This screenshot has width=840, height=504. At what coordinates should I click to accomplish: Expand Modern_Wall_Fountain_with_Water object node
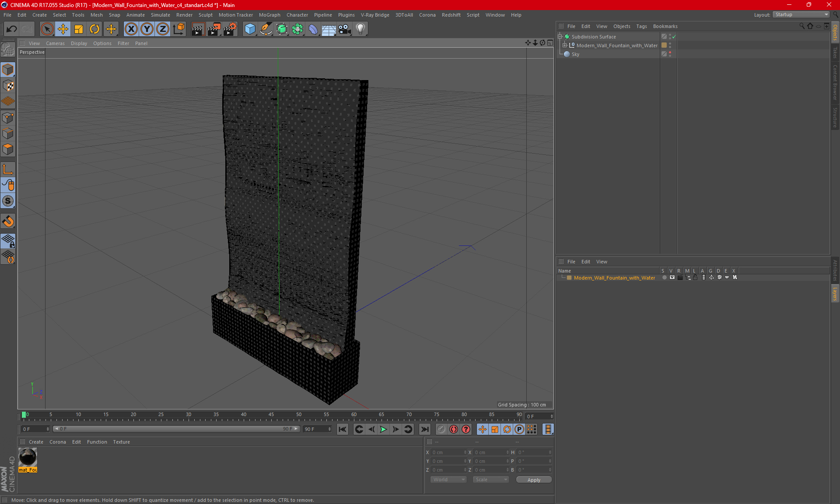coord(565,45)
